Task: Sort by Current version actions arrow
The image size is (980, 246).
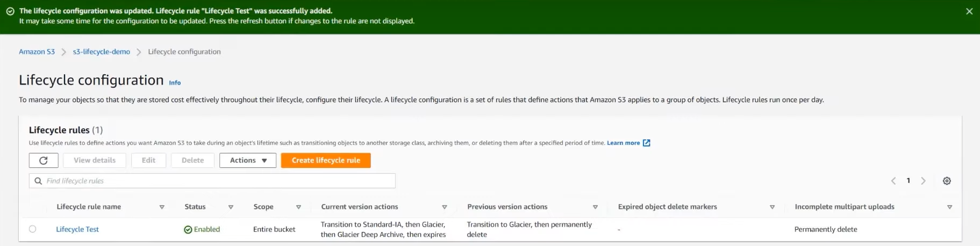Action: (x=445, y=207)
